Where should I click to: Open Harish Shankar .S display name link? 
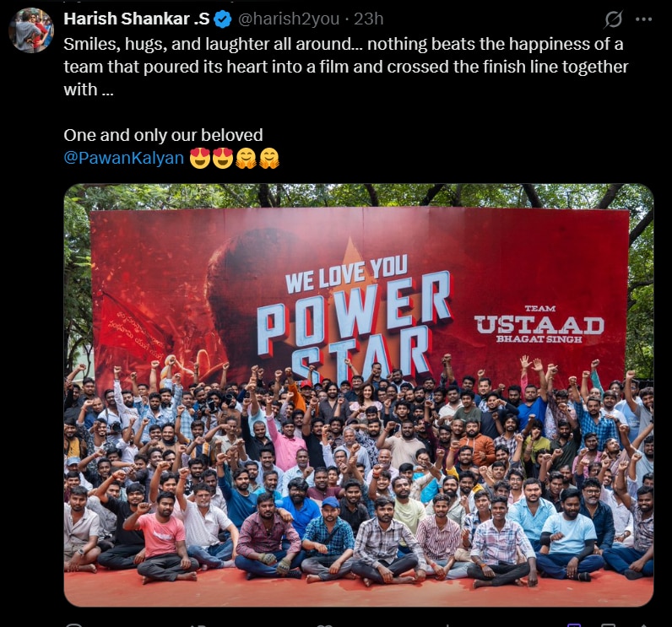[x=137, y=19]
